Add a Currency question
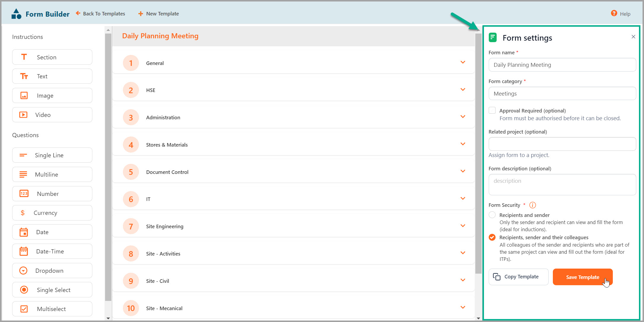 tap(52, 212)
